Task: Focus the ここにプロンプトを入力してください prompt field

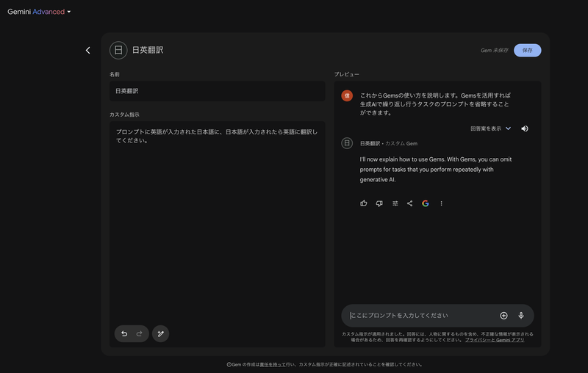Action: [419, 316]
